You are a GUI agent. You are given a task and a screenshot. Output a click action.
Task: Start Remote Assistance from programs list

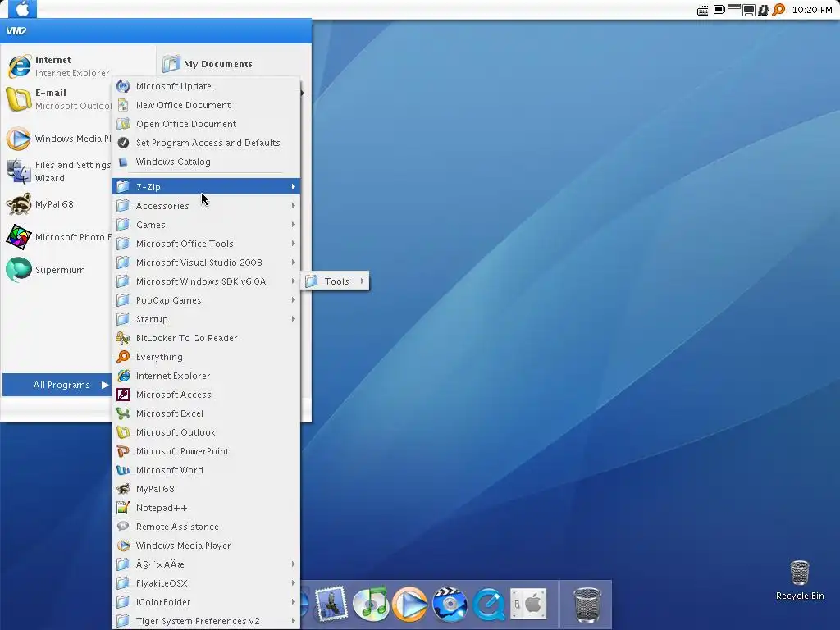206,527
